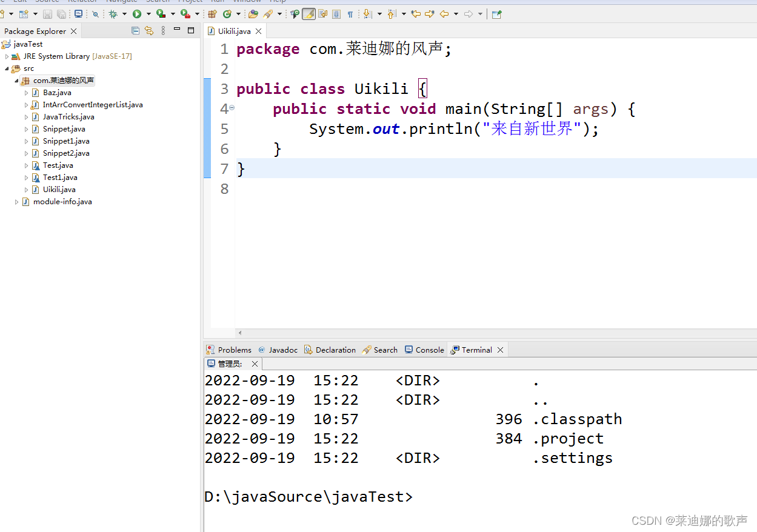
Task: Click the Next Annotation down-arrow icon
Action: [x=367, y=14]
